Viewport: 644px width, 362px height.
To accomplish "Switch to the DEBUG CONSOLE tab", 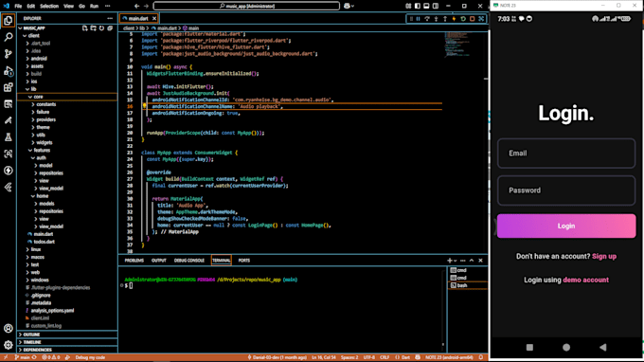I will coord(188,260).
